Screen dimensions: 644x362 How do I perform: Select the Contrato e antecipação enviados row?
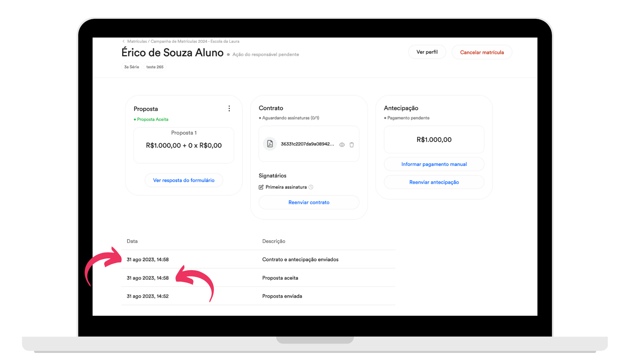[258, 259]
